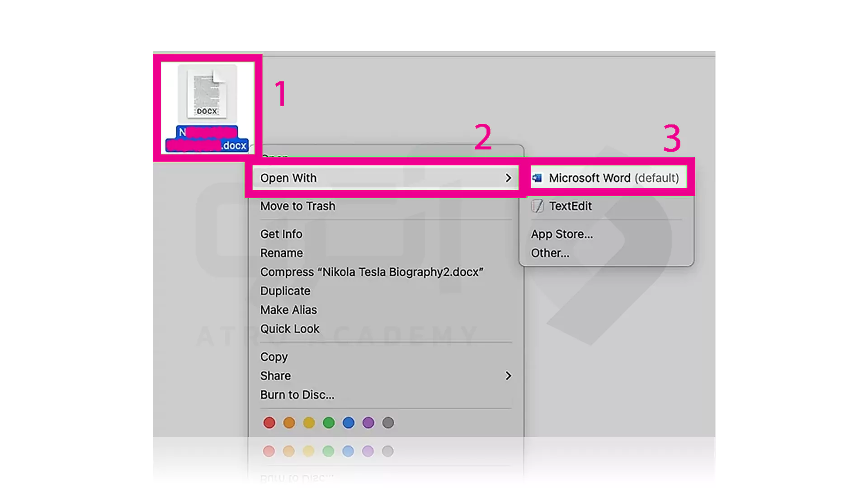This screenshot has height=488, width=868.
Task: Apply the red tag color
Action: click(x=269, y=423)
